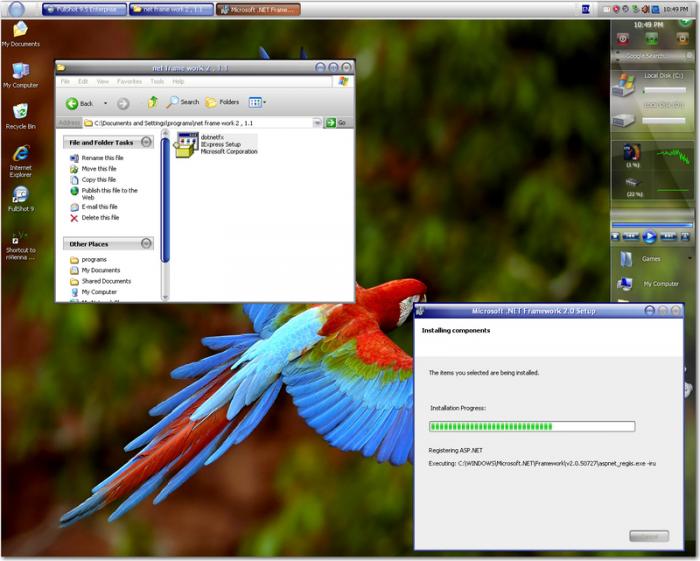Screen dimensions: 700x561
Task: Toggle the Folders pane in Explorer
Action: 222,102
